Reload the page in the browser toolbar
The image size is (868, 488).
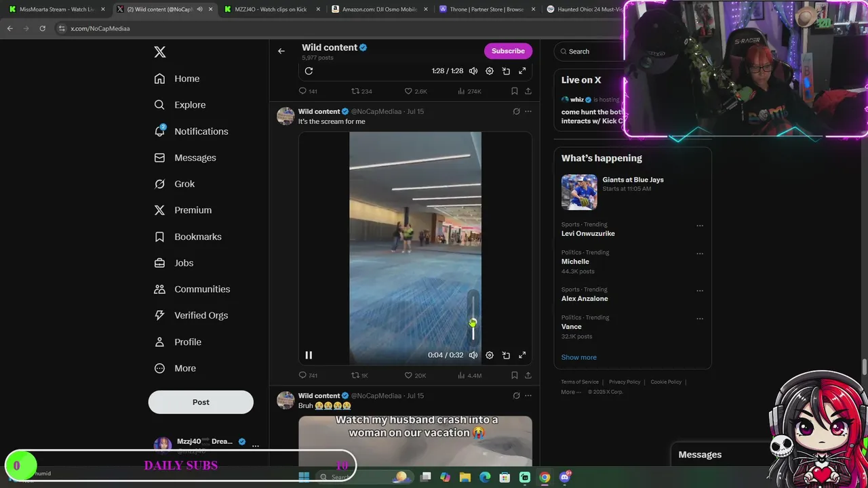coord(42,28)
